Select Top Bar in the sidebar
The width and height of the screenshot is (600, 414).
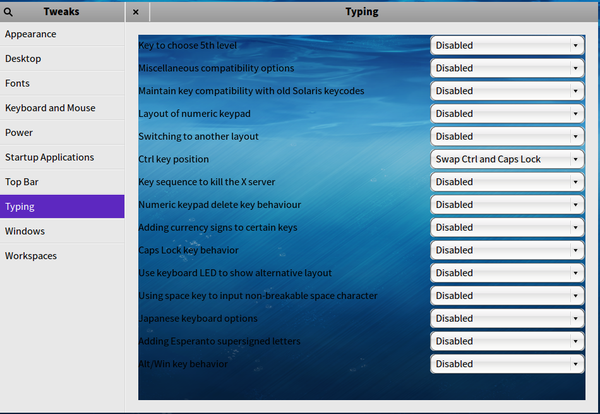pyautogui.click(x=62, y=182)
